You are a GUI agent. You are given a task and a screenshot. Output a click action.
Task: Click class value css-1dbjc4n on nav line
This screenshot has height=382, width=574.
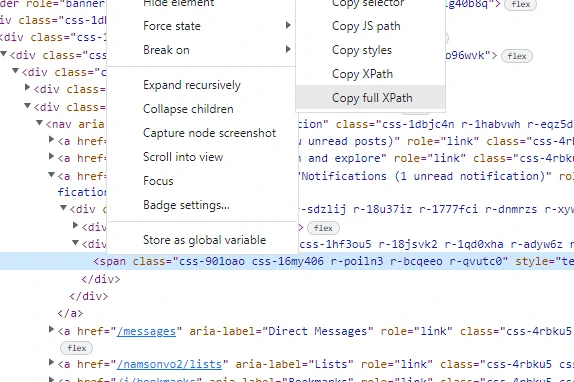(x=418, y=124)
